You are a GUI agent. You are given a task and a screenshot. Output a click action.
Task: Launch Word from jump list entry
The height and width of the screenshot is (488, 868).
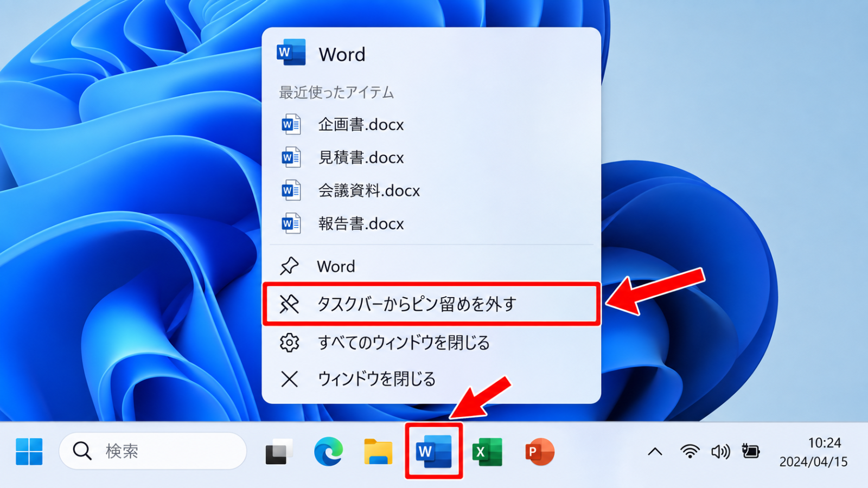pyautogui.click(x=431, y=266)
